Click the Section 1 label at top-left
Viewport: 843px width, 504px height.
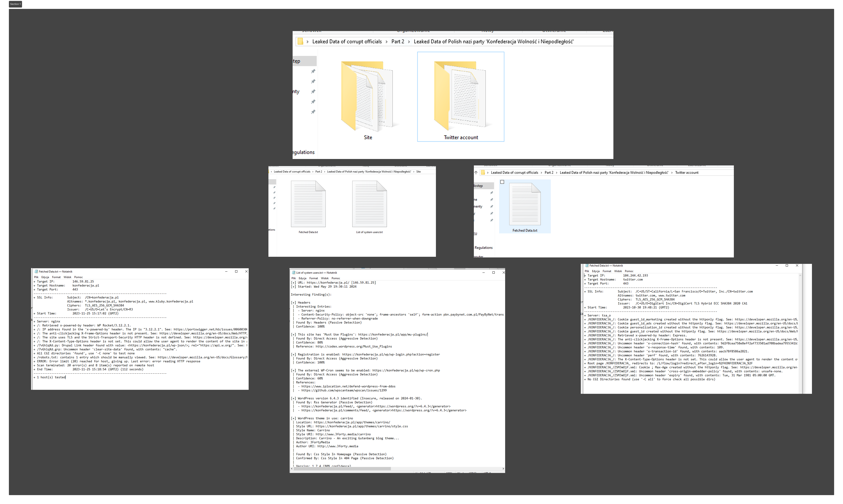tap(15, 4)
